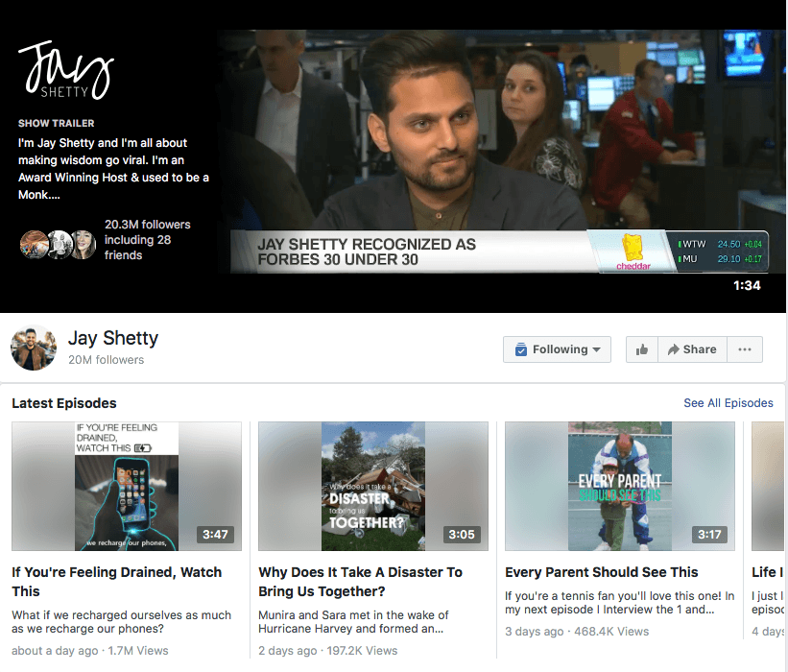
Task: Click the 'about a day ago · 1.7M Views' text
Action: point(90,650)
